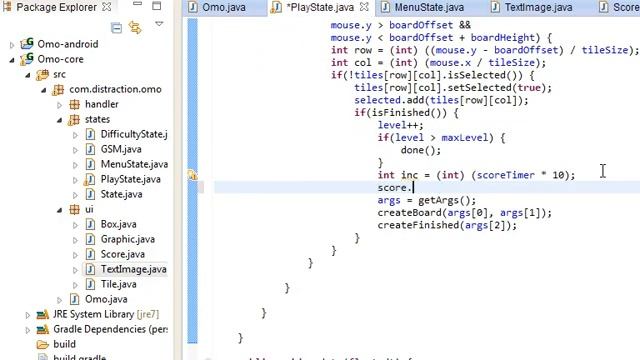Open DifficultyState.java from the tree
Image resolution: width=640 pixels, height=360 pixels.
tap(134, 134)
